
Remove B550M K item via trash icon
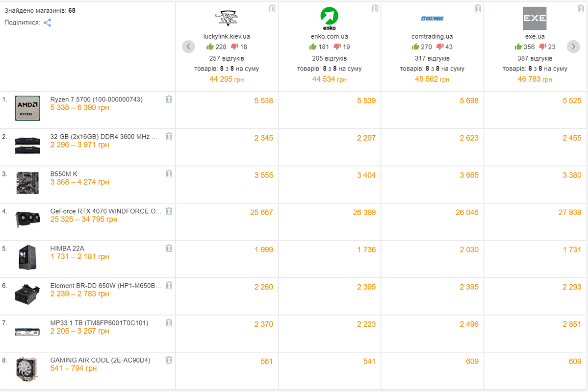point(169,173)
